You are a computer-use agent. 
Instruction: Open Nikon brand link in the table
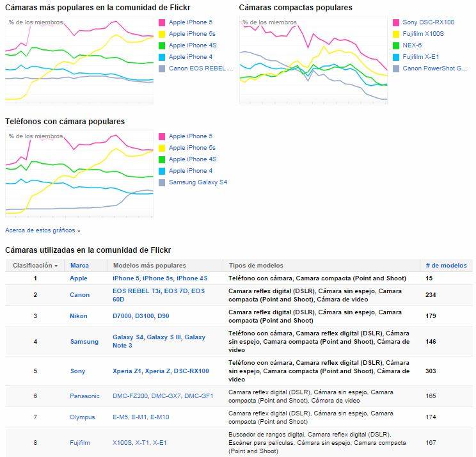click(78, 316)
